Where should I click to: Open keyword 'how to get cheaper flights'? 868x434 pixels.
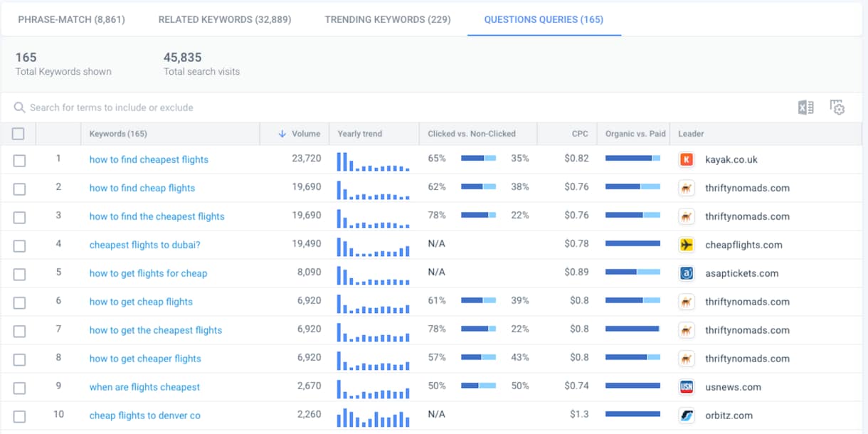click(x=145, y=359)
